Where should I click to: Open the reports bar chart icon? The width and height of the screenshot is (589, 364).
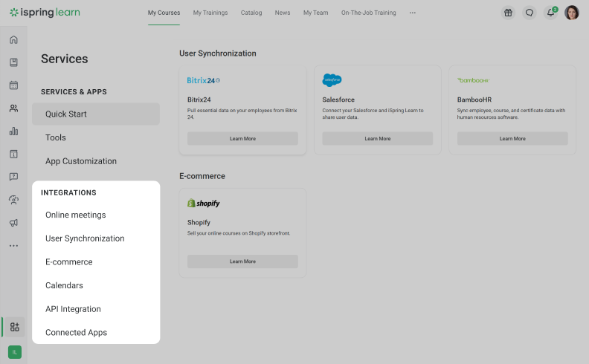pyautogui.click(x=13, y=131)
